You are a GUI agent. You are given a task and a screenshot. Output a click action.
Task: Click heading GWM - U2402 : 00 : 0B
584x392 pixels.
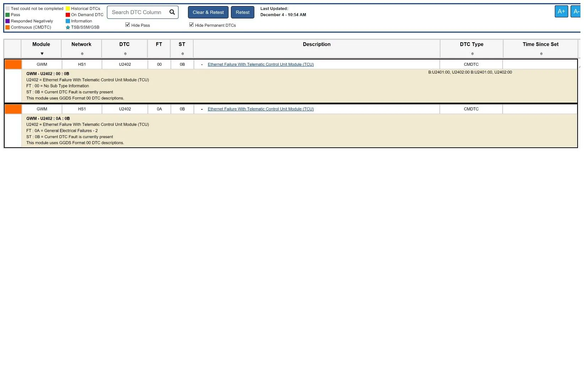click(48, 74)
